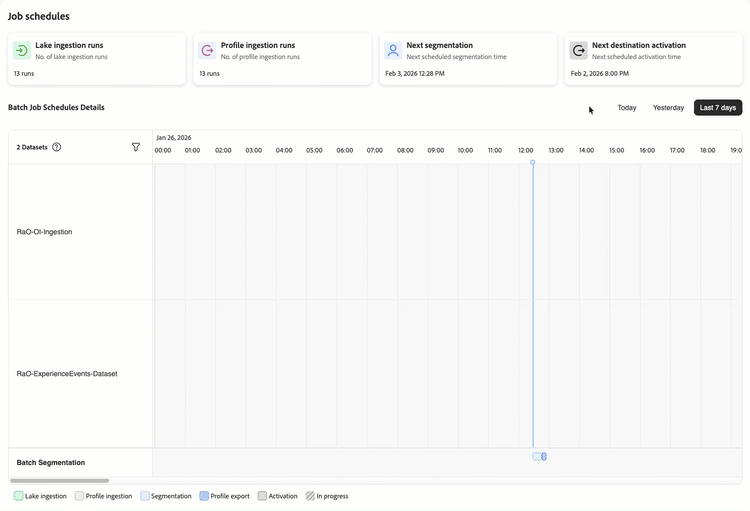Click the In progress striped legend swatch

coord(310,496)
